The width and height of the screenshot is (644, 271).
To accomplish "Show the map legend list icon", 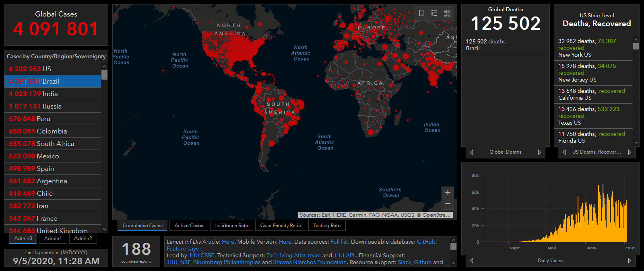I will (x=434, y=13).
